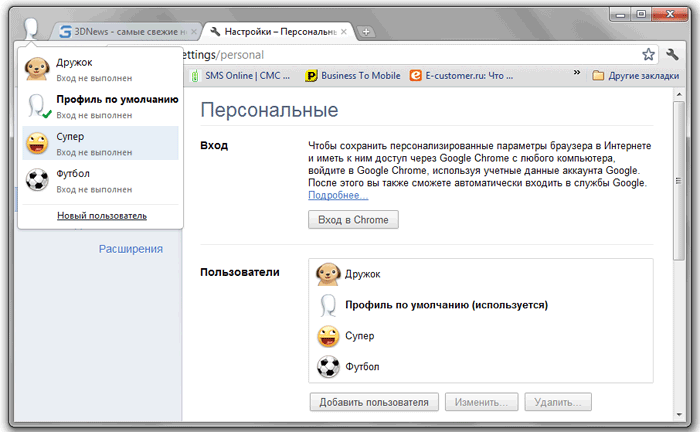Click the SMS Online bookmark icon
700x432 pixels.
[x=195, y=76]
